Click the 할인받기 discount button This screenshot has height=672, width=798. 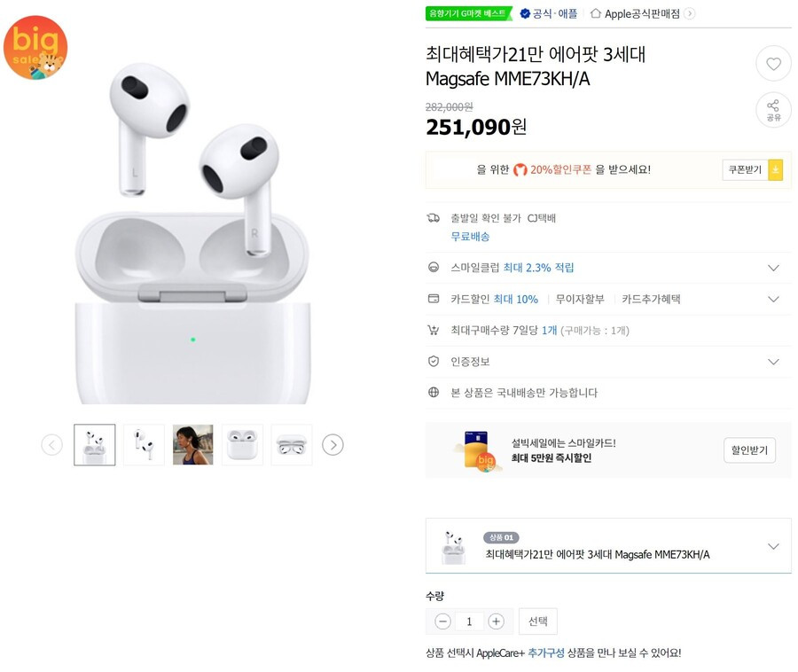coord(749,450)
